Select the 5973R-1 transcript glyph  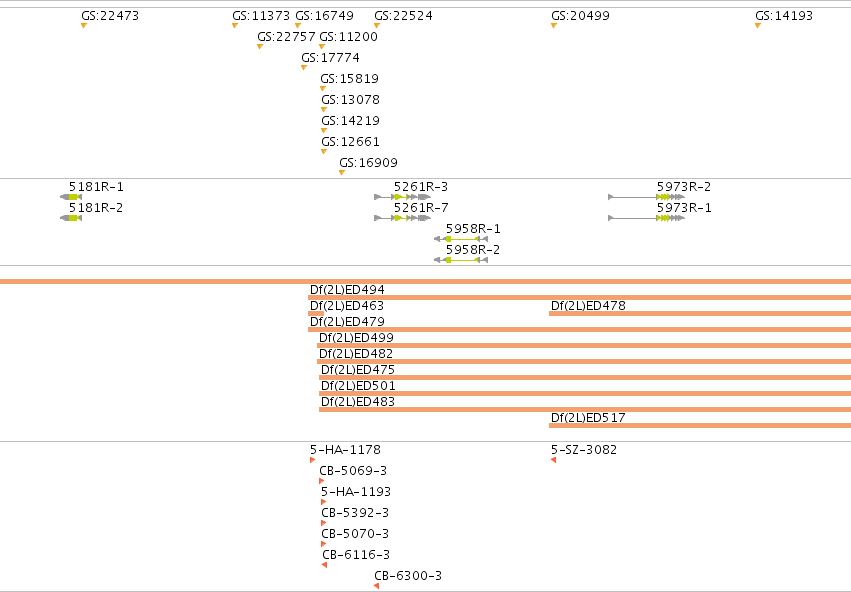pos(646,218)
